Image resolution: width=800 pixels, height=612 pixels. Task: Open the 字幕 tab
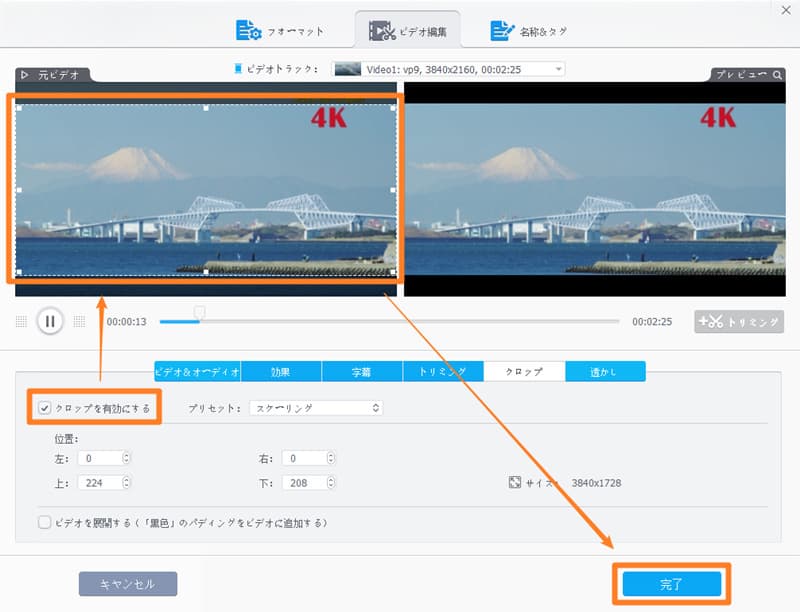(x=362, y=372)
